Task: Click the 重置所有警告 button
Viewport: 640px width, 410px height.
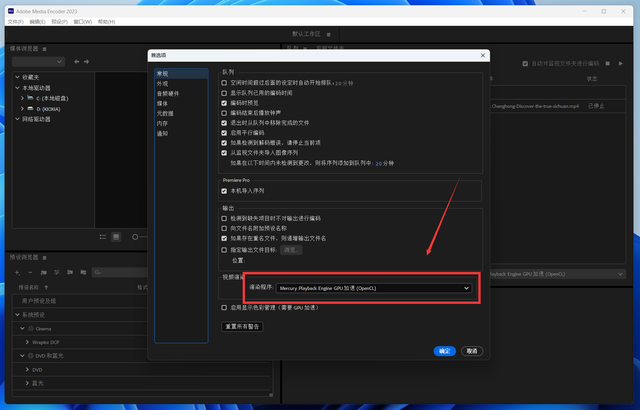Action: click(242, 326)
